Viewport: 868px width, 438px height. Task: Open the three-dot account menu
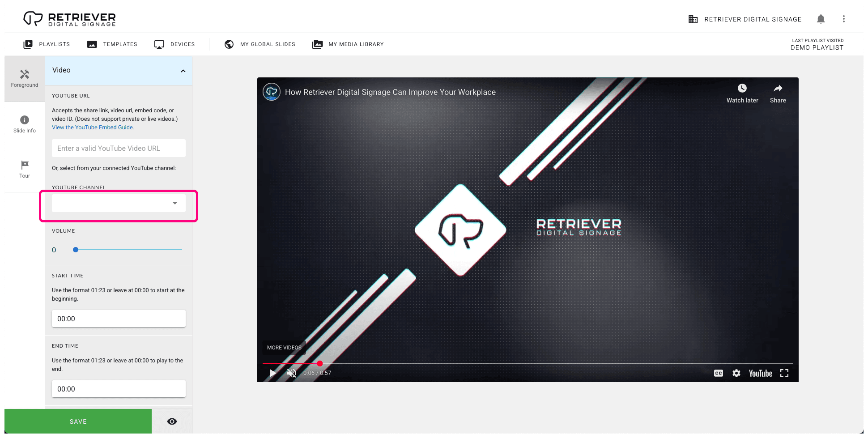coord(844,19)
